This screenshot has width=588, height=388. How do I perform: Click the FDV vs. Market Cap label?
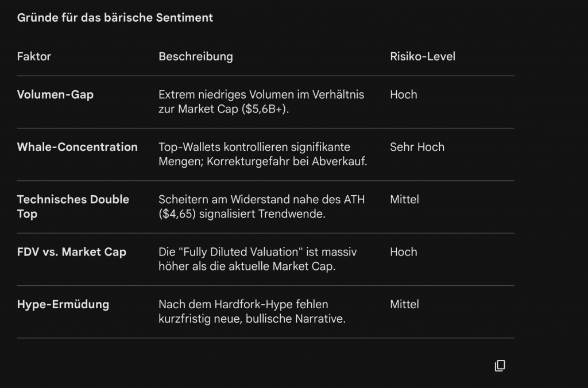[72, 252]
